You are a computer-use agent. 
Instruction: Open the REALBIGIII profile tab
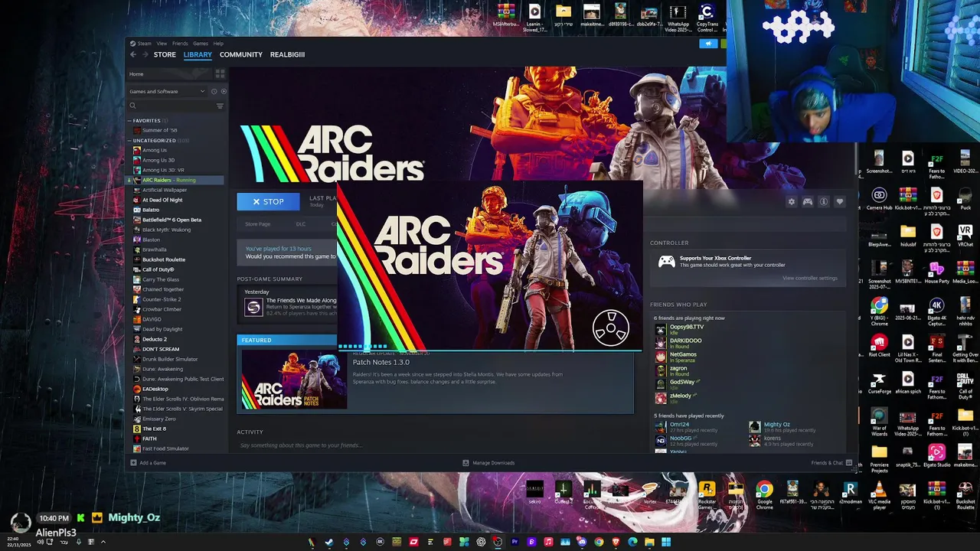pos(287,54)
